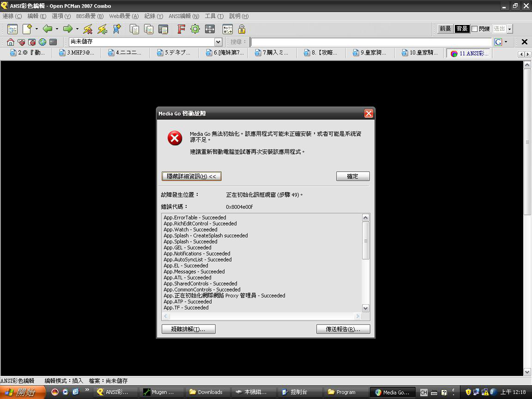
Task: Click the disconnect lightning icon
Action: pyautogui.click(x=88, y=29)
